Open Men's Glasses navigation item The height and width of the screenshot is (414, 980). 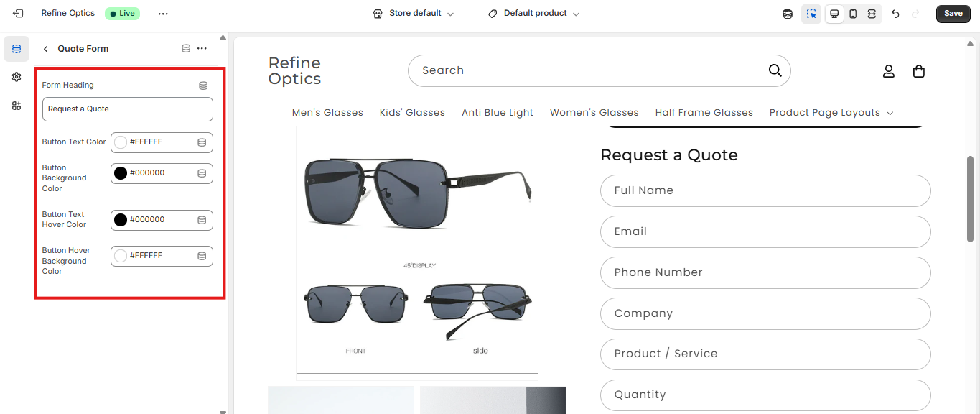click(327, 113)
